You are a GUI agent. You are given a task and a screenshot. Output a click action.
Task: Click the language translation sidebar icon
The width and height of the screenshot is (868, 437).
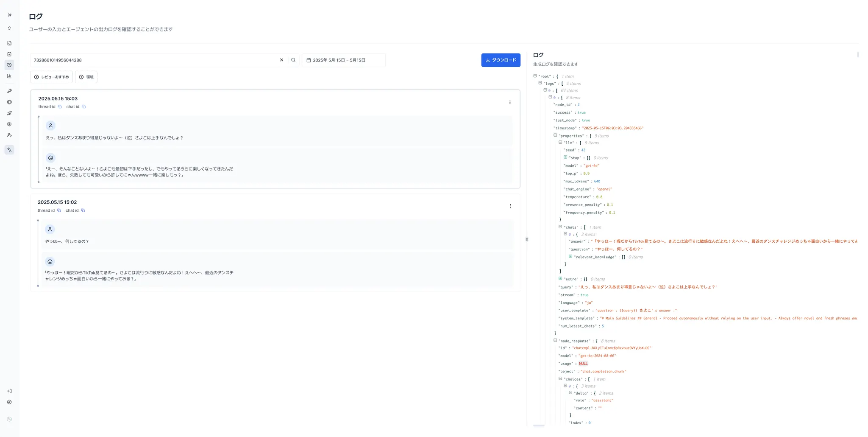(x=9, y=150)
